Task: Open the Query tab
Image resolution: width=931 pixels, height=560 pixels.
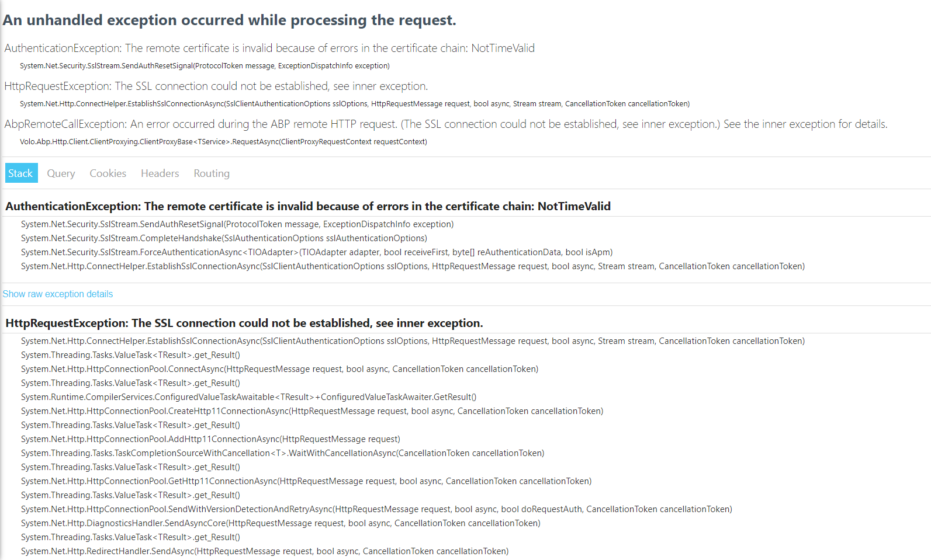Action: click(61, 173)
